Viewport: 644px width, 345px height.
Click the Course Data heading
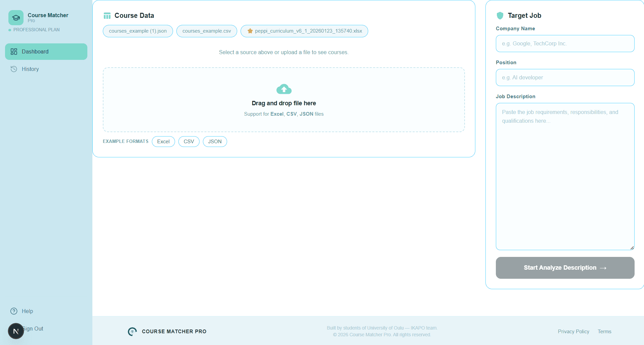tap(134, 15)
